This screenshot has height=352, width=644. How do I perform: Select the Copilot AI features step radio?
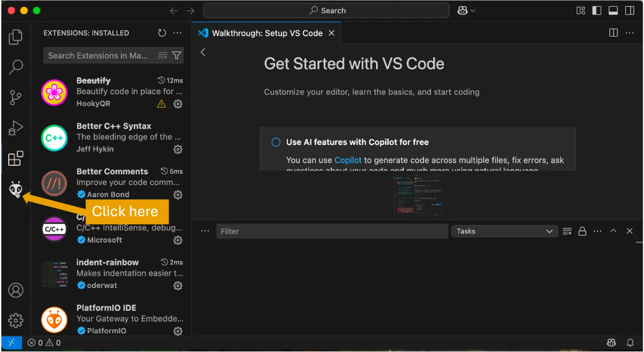[276, 142]
